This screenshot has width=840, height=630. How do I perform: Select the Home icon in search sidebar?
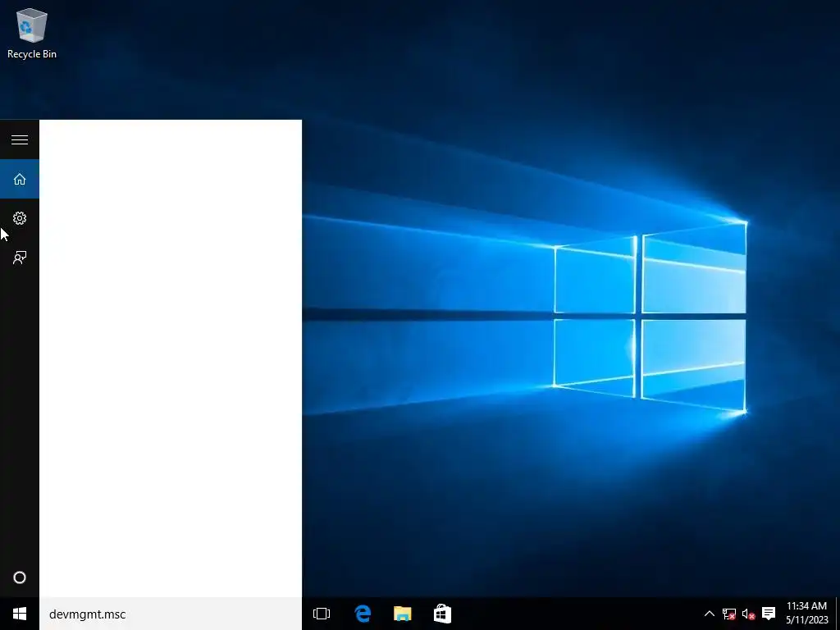(x=20, y=179)
